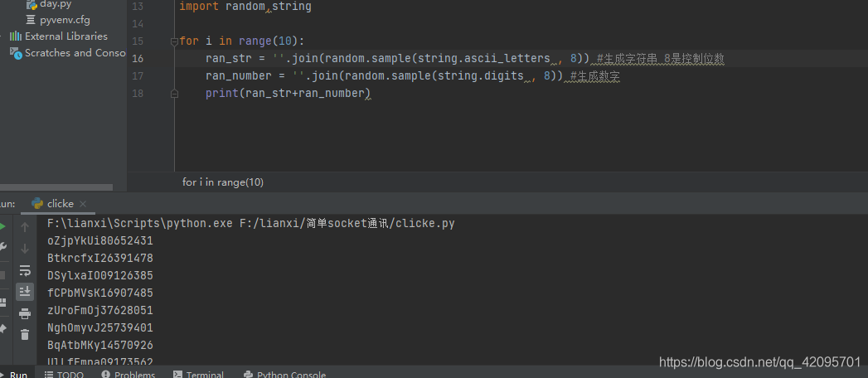Image resolution: width=868 pixels, height=378 pixels.
Task: Click output line 'DSylxaIO09126385'
Action: (100, 275)
